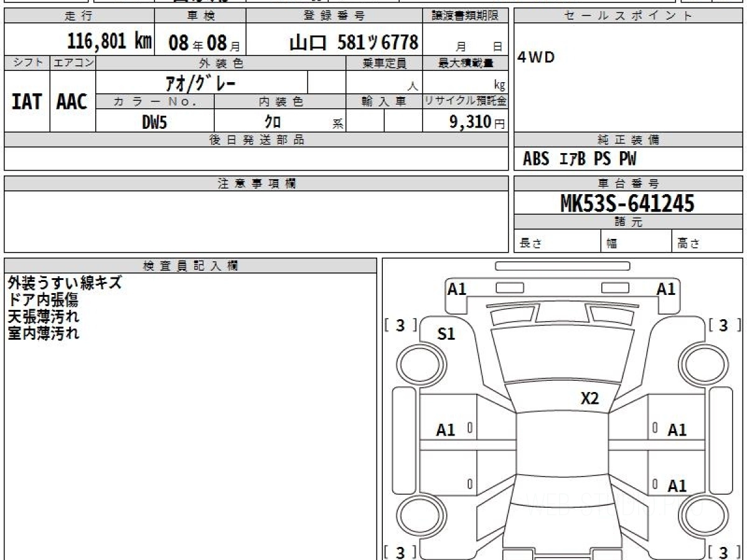747x560 pixels.
Task: Click the 116,801 km mileage value
Action: (110, 42)
